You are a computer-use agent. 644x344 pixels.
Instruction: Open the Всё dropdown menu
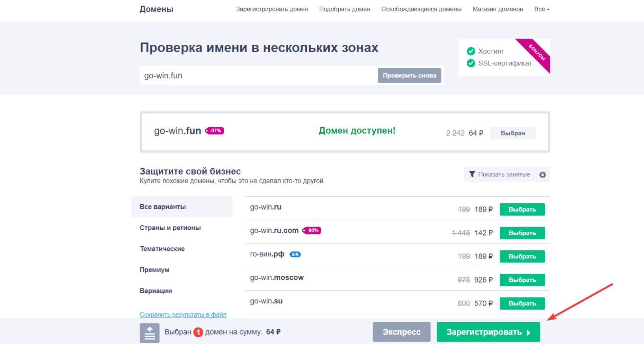[x=542, y=9]
